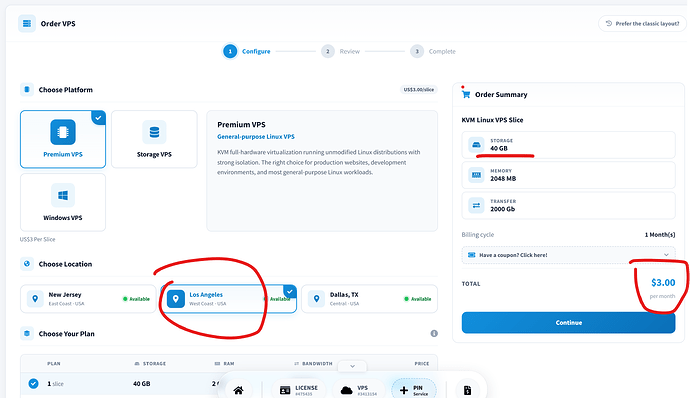Click the 2000 Gb transfer value
The height and width of the screenshot is (398, 690).
click(503, 209)
